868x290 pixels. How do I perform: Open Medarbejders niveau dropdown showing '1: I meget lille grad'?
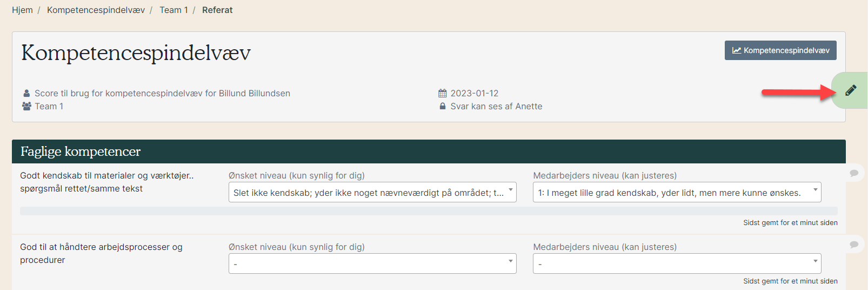[x=677, y=192]
